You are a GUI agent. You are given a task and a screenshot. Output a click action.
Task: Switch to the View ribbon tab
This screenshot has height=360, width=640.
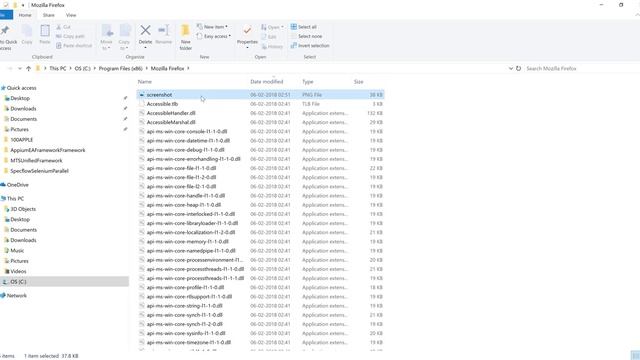point(71,15)
